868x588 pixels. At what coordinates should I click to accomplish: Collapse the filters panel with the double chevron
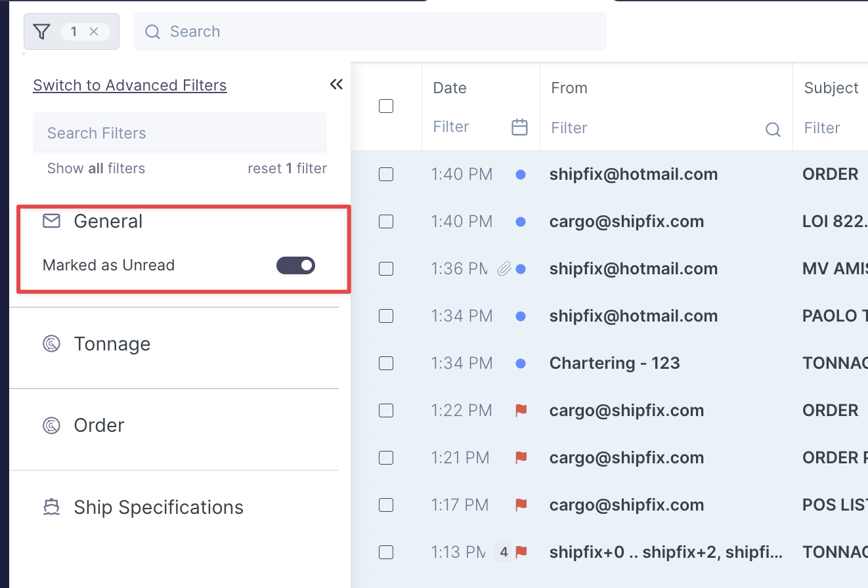click(336, 85)
